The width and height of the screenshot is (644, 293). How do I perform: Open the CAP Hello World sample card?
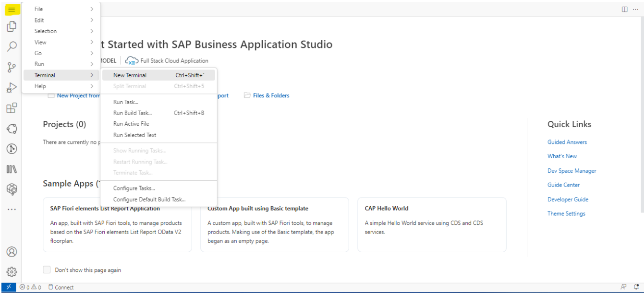coord(431,224)
